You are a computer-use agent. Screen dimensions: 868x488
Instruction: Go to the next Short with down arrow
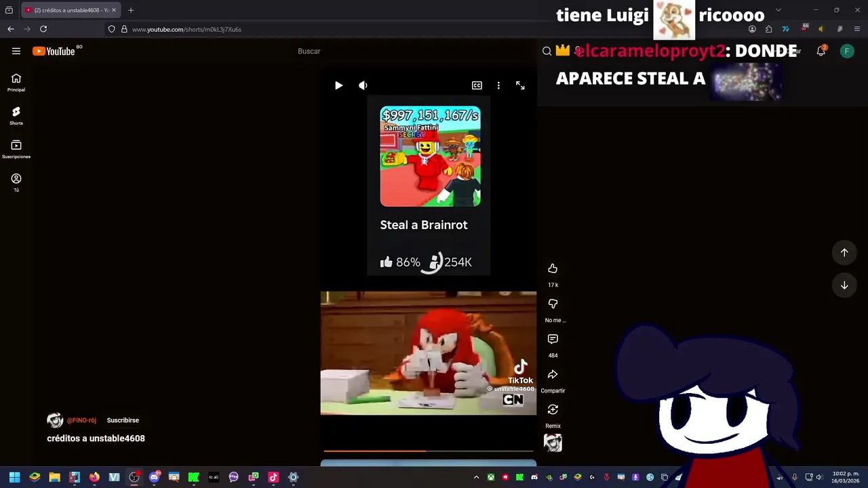pyautogui.click(x=844, y=285)
